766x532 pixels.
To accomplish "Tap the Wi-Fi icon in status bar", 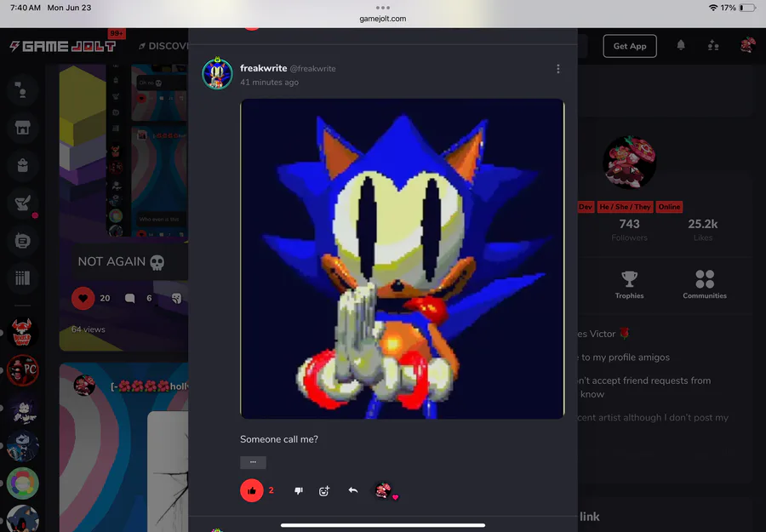I will coord(712,8).
